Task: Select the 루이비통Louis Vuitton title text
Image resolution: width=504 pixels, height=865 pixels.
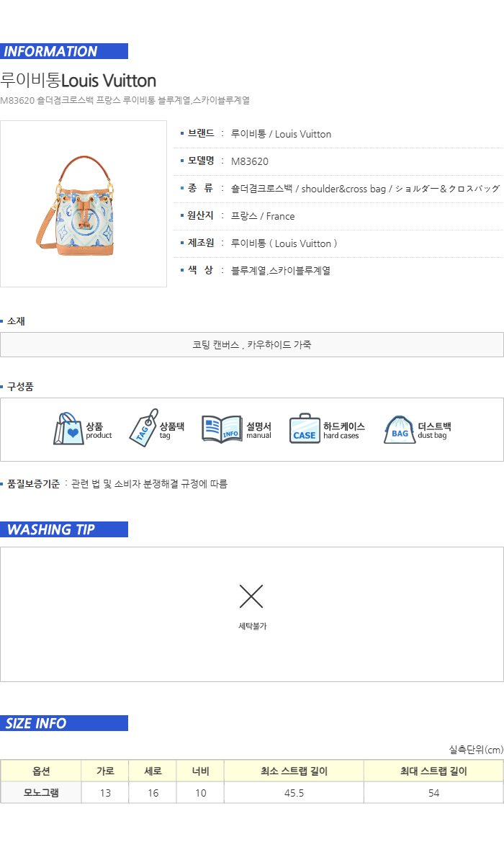Action: pyautogui.click(x=78, y=80)
